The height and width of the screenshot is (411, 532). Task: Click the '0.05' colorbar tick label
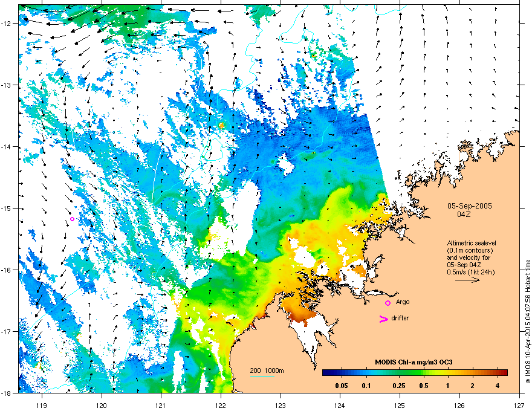click(x=342, y=386)
